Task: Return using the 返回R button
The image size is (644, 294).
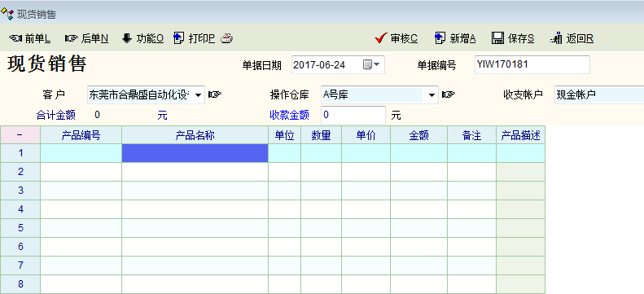Action: (x=572, y=38)
